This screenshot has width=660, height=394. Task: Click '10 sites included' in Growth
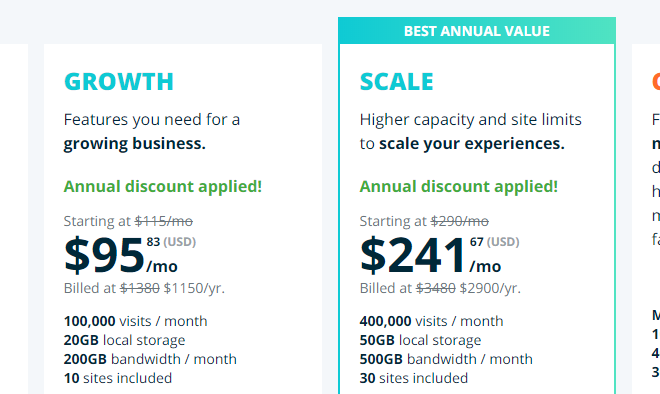(x=118, y=378)
